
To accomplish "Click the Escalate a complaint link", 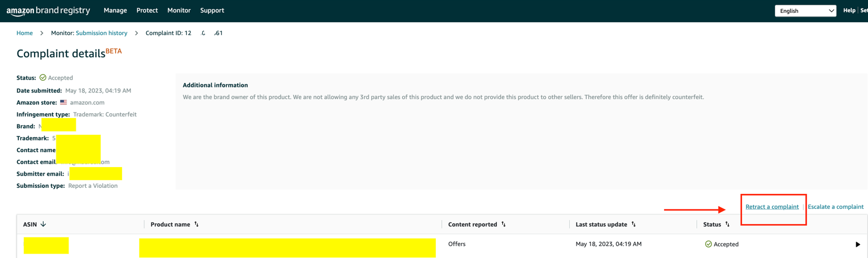I will click(835, 207).
